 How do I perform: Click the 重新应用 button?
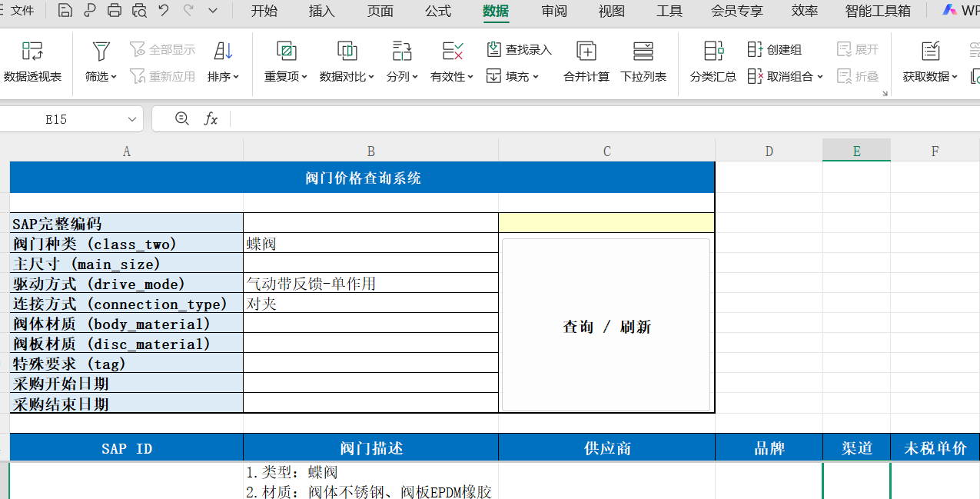[x=163, y=76]
